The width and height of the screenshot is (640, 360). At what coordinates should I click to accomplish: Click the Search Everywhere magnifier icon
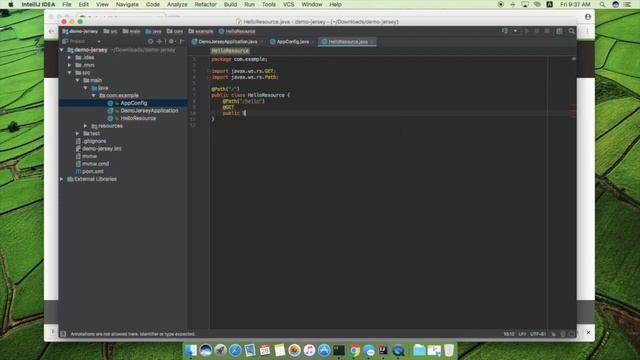click(x=571, y=31)
